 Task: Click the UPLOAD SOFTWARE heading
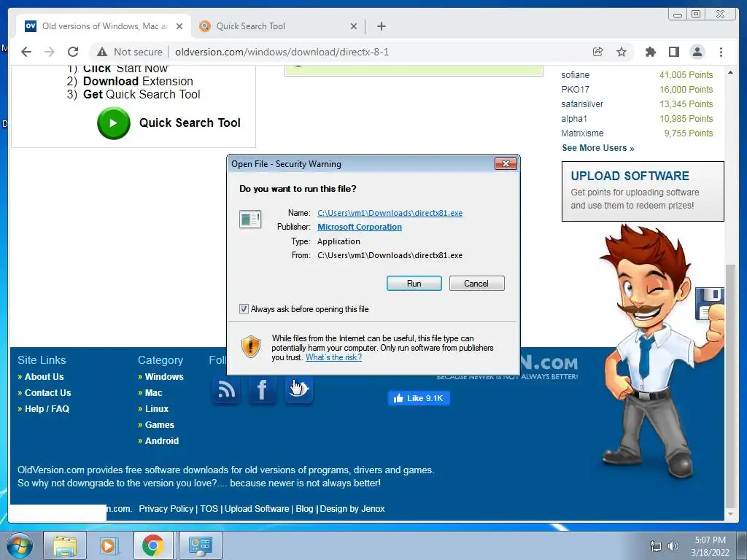[x=630, y=176]
